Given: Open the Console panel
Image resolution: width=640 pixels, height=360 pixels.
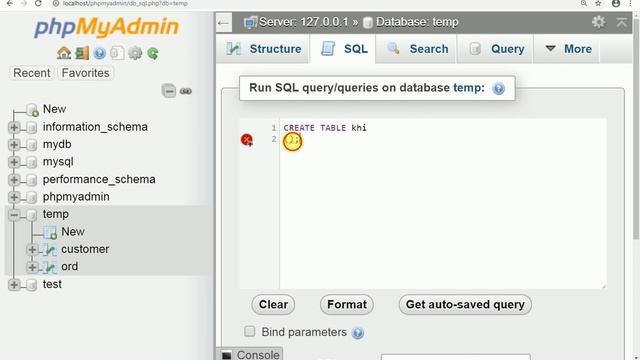Looking at the screenshot, I should coord(249,354).
